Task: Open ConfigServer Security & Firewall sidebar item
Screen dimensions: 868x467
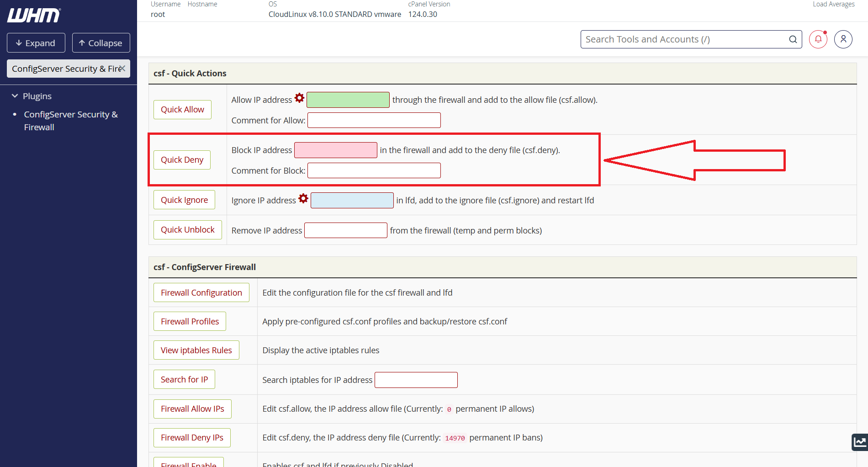Action: (71, 121)
